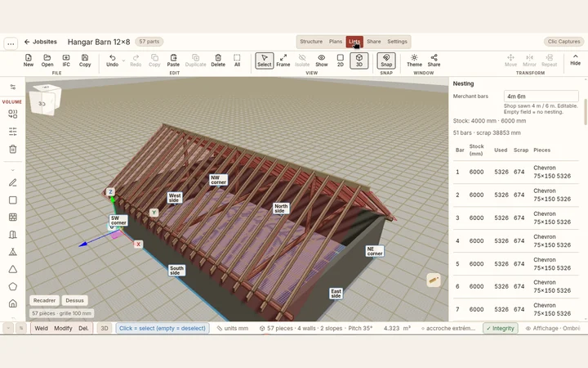588x368 pixels.
Task: Click the swap arrows status bar button
Action: (21, 328)
